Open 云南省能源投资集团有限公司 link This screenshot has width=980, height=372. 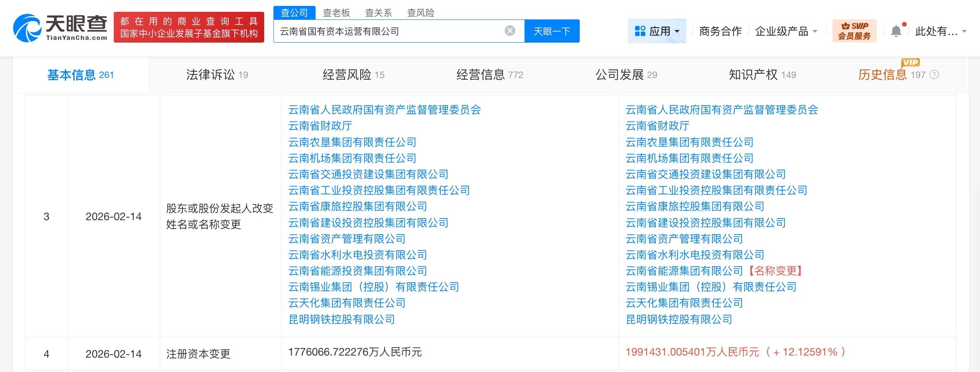[x=358, y=271]
